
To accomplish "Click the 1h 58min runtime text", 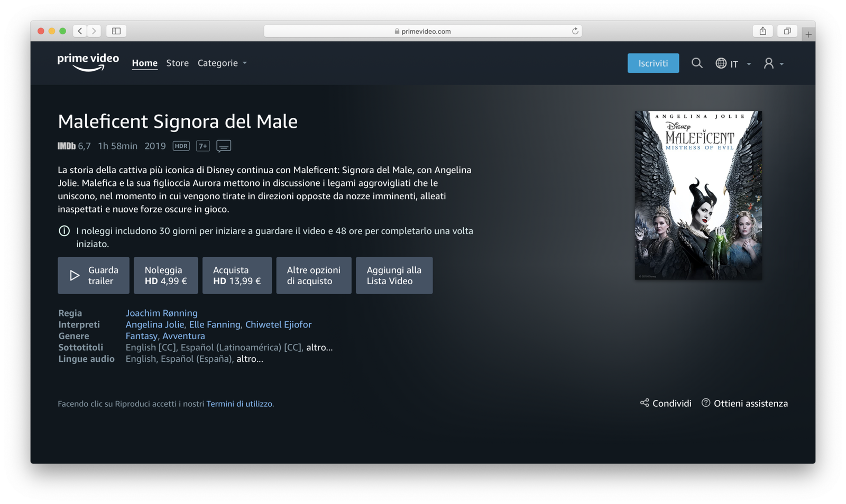I will pos(117,146).
